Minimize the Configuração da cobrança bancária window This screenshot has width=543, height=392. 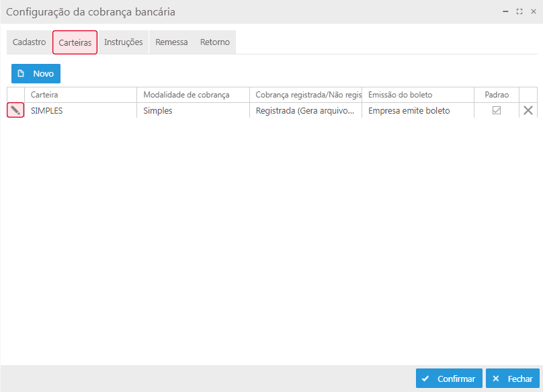pyautogui.click(x=505, y=11)
